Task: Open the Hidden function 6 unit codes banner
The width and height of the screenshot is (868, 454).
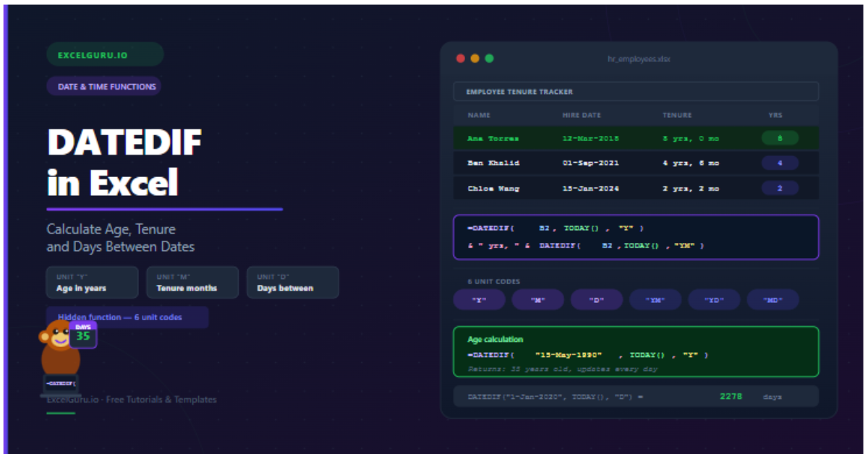Action: point(127,317)
